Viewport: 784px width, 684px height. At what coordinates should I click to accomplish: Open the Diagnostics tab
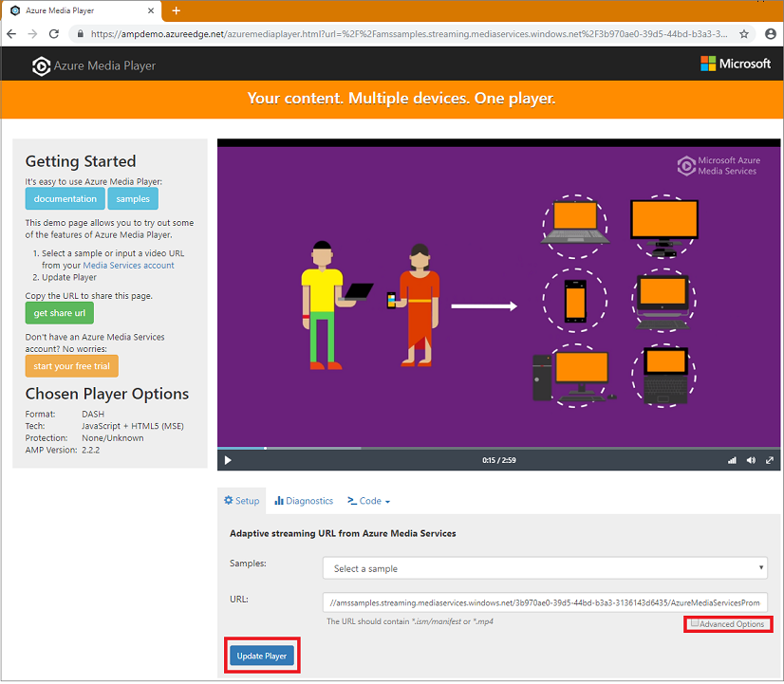(304, 501)
